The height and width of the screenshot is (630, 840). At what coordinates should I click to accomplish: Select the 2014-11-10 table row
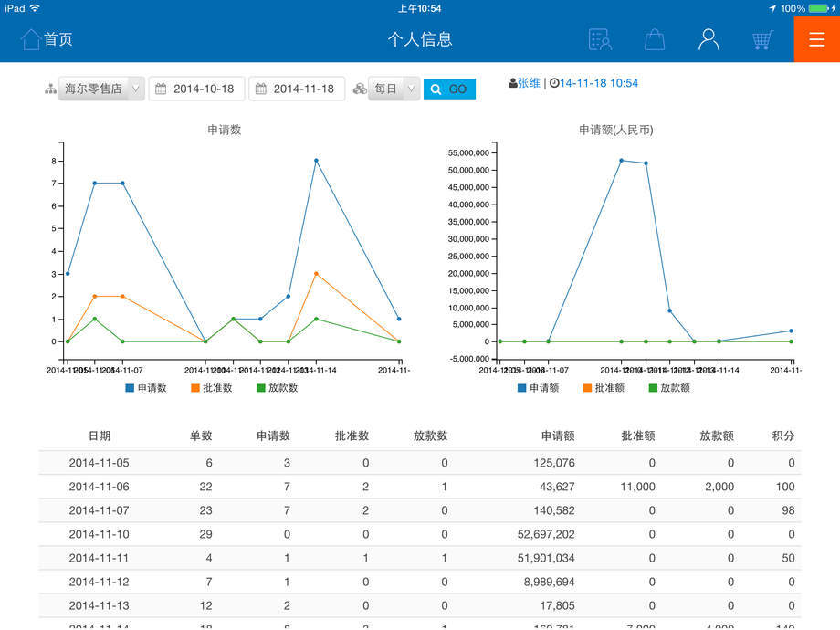420,534
